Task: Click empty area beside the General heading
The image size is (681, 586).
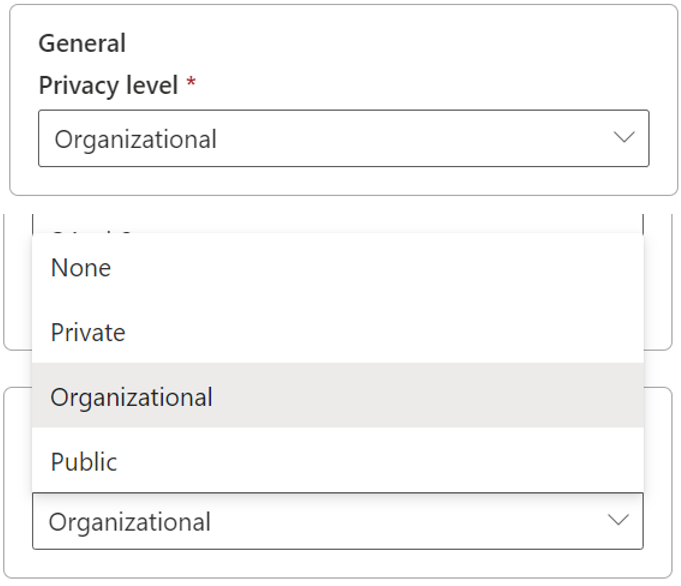Action: coord(400,44)
